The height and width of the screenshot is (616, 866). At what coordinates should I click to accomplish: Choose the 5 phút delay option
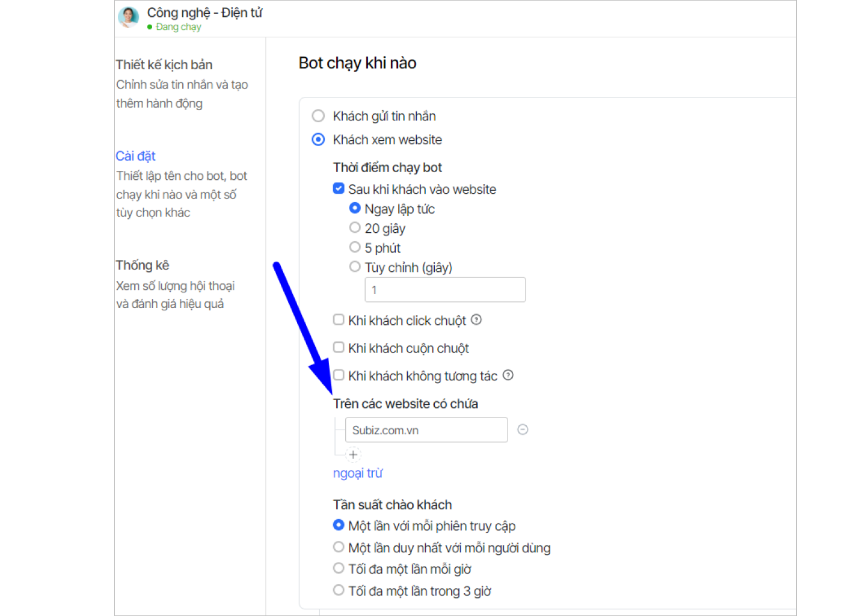(355, 247)
